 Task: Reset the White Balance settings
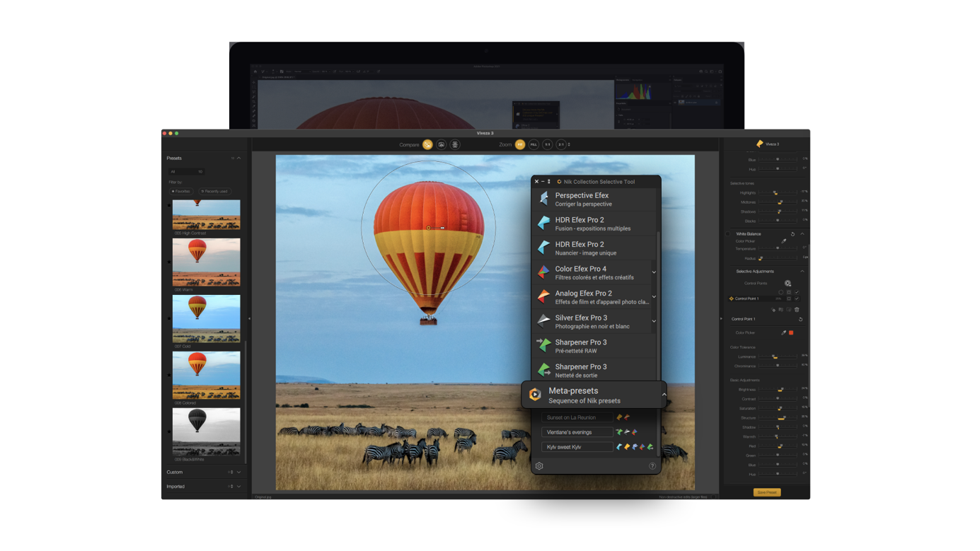(792, 234)
